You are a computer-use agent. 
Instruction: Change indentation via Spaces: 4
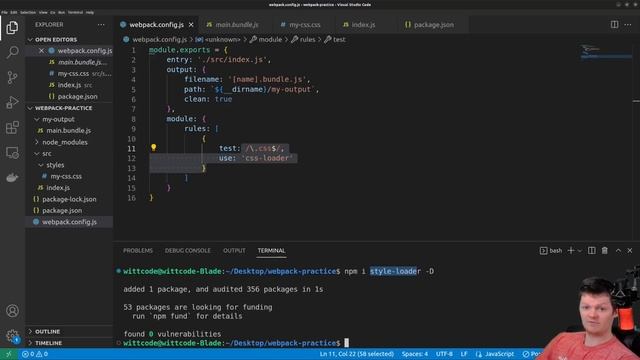[415, 354]
